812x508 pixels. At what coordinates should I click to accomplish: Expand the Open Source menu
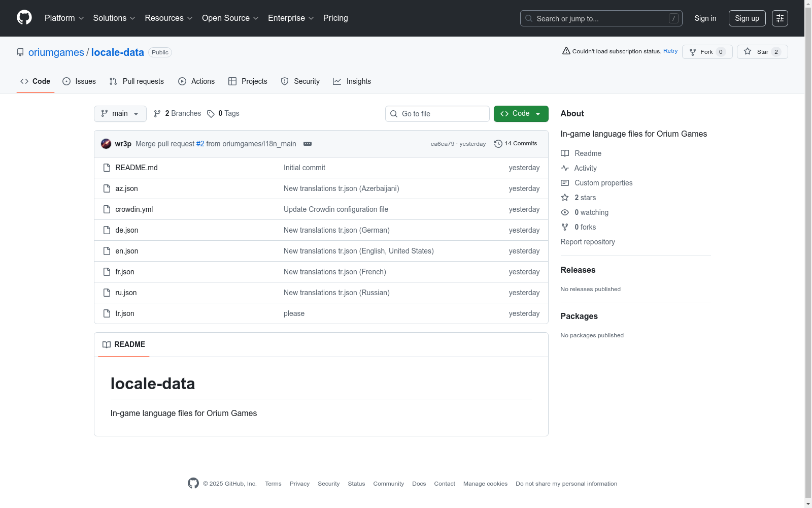pyautogui.click(x=230, y=18)
